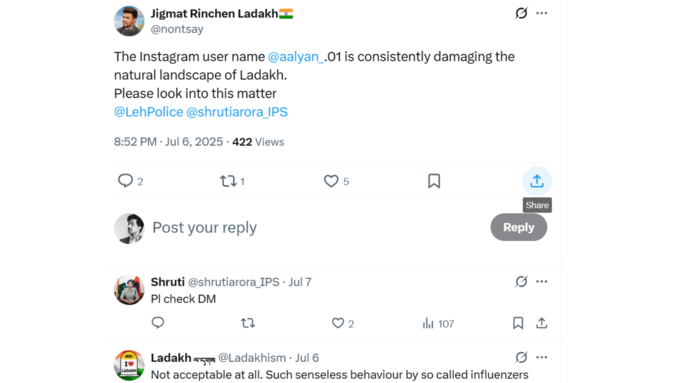680x383 pixels.
Task: Open the @shrutiarora_IPS mention in post text
Action: [x=237, y=112]
